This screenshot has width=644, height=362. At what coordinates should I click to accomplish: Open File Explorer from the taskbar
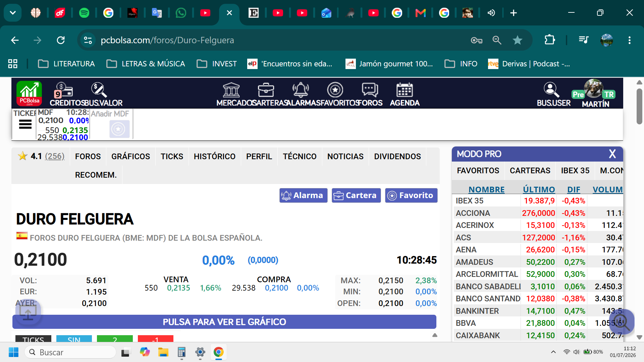click(x=163, y=352)
